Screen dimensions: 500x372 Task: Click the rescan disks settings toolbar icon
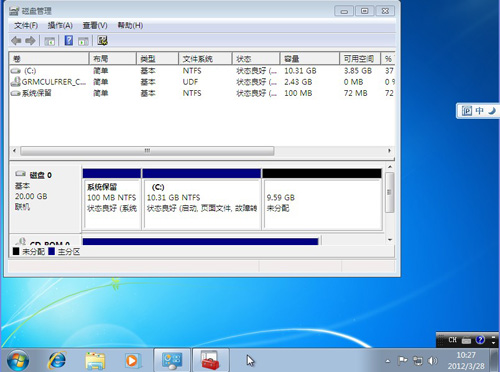102,41
